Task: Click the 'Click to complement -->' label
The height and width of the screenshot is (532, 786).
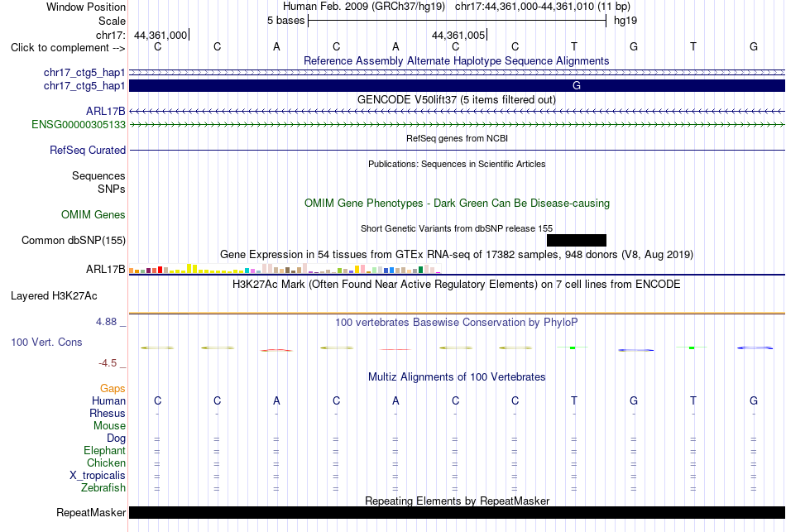Action: click(68, 48)
